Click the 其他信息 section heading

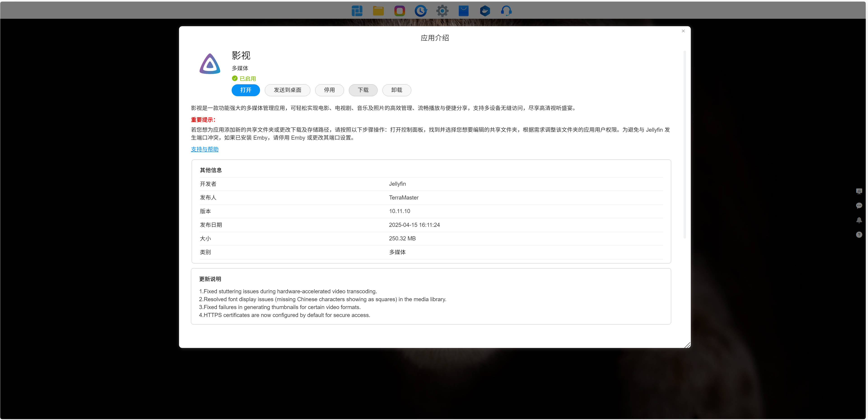click(x=211, y=170)
